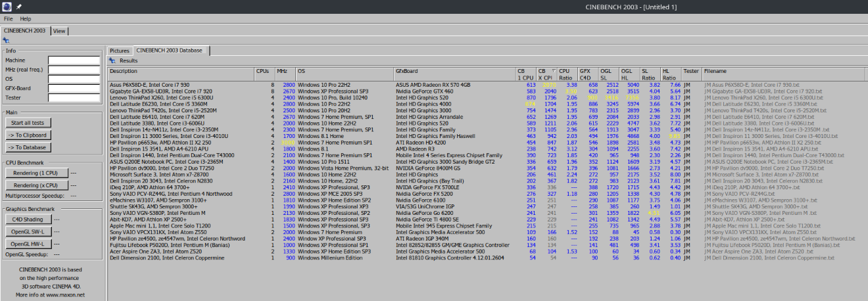
Task: Select row Asus P6X58D-E, Intel Core i7 930
Action: click(487, 85)
